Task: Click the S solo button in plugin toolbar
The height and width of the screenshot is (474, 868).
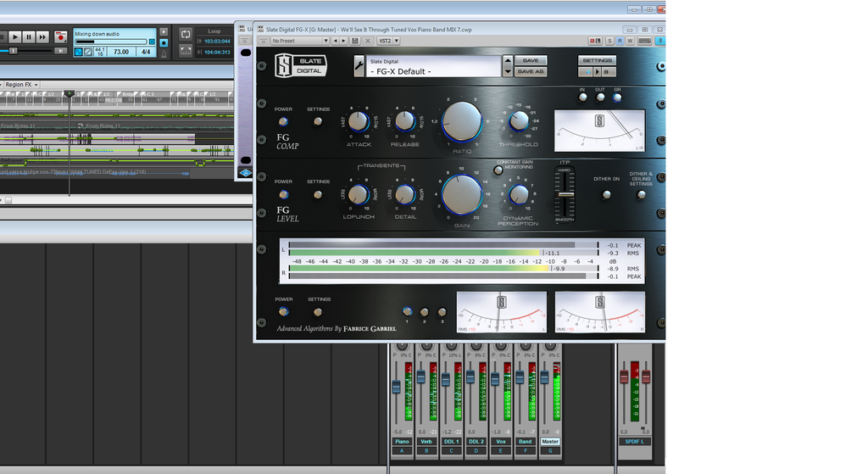Action: 610,41
